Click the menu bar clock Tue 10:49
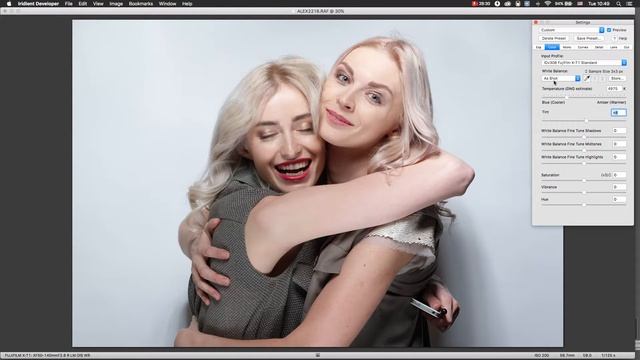Image resolution: width=640 pixels, height=360 pixels. coord(599,4)
